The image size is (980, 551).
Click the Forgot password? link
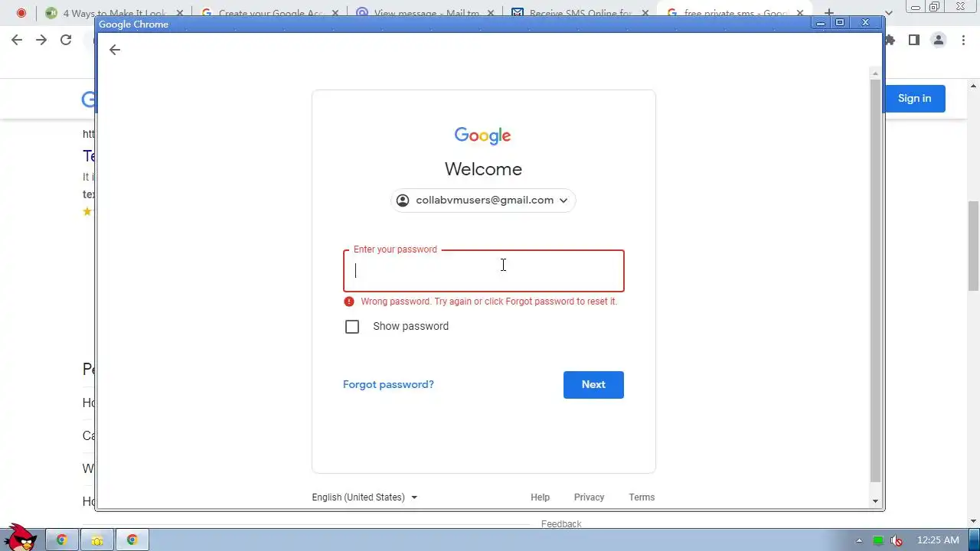tap(388, 385)
